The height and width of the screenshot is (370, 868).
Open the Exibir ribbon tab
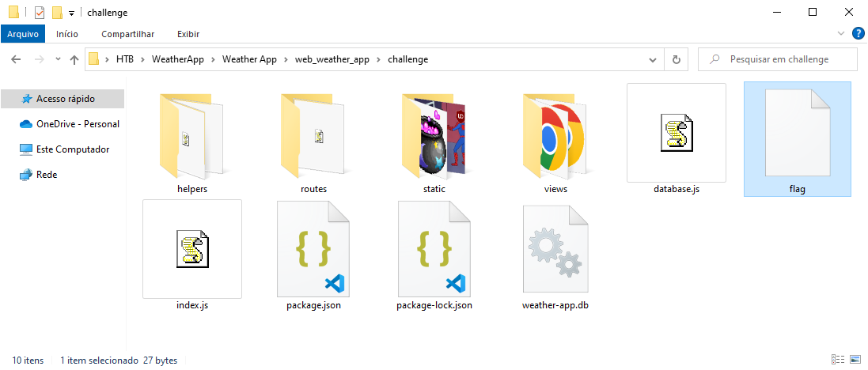pos(188,34)
